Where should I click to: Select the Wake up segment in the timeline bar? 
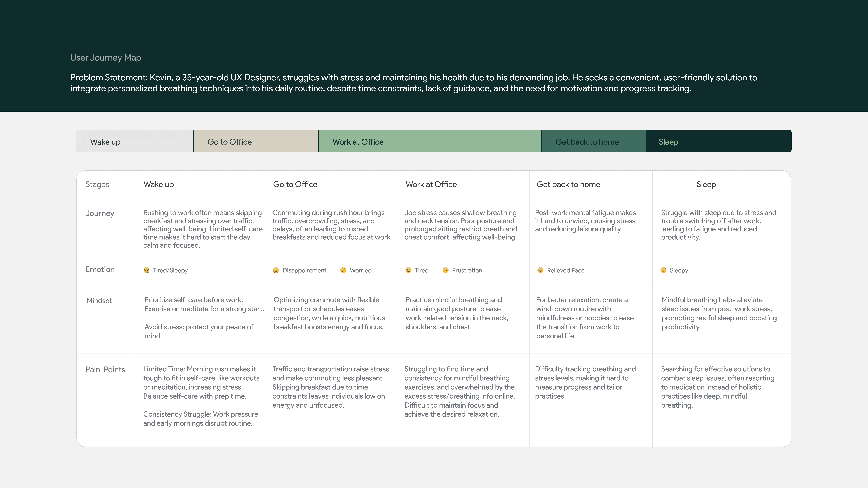pos(135,141)
